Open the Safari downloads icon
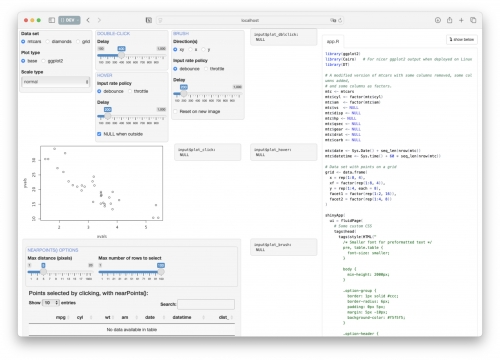500x360 pixels. coord(438,20)
